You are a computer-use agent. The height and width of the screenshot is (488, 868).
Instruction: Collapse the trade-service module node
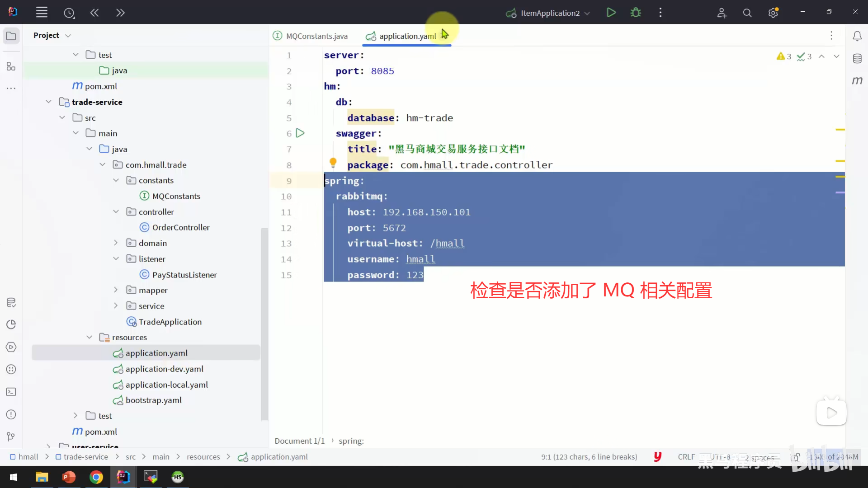point(48,102)
